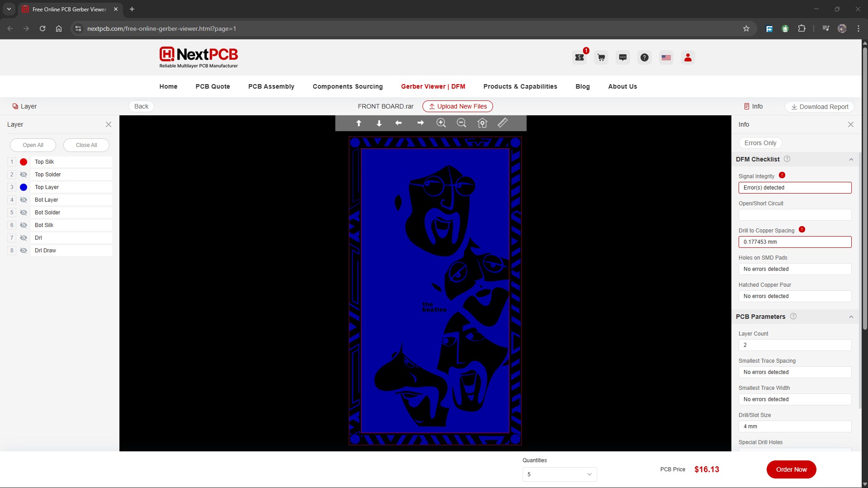The height and width of the screenshot is (488, 868).
Task: Select the Layer panel tab
Action: [x=24, y=106]
